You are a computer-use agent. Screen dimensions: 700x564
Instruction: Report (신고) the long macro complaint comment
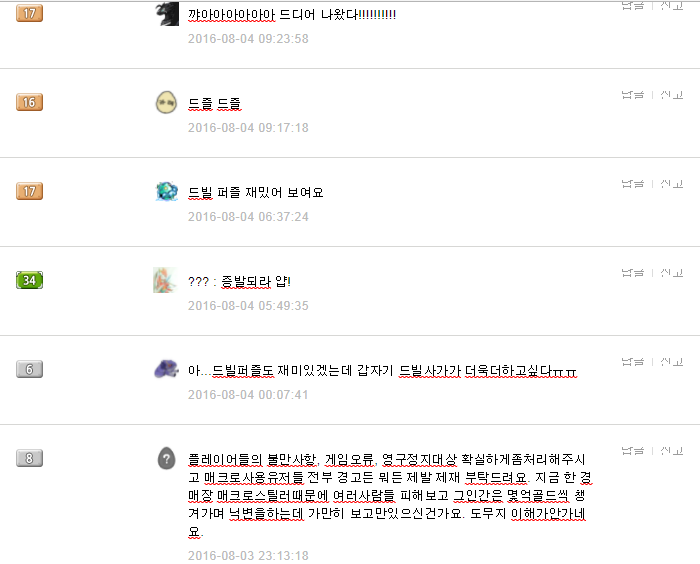coord(672,451)
